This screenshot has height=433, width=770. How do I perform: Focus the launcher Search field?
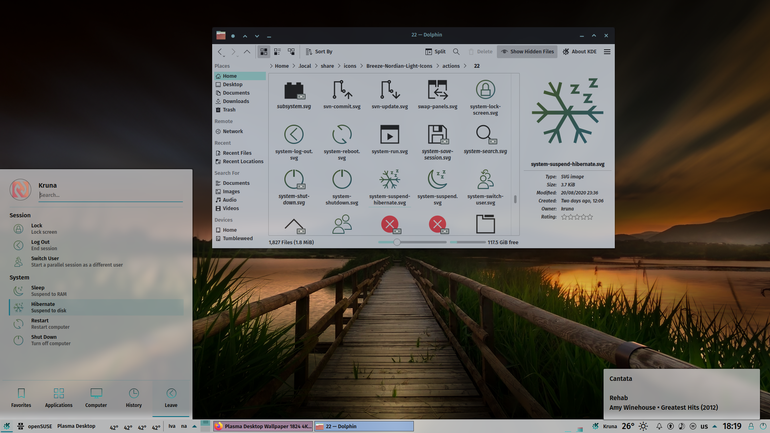(110, 195)
